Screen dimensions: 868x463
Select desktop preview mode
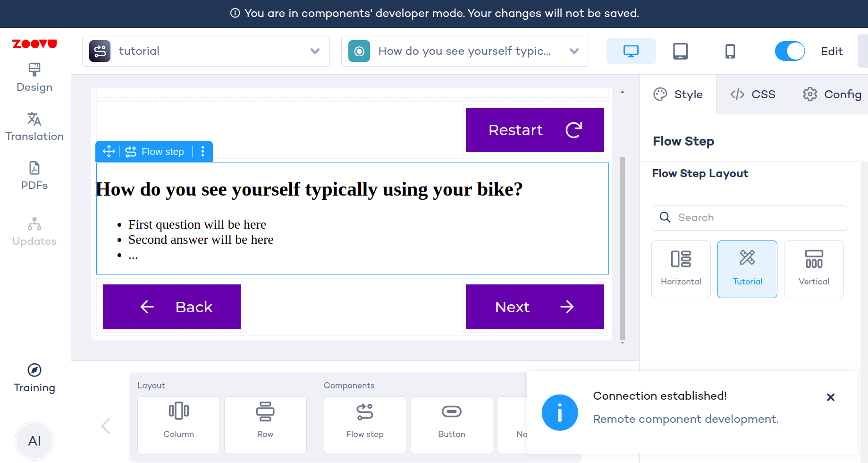point(631,51)
